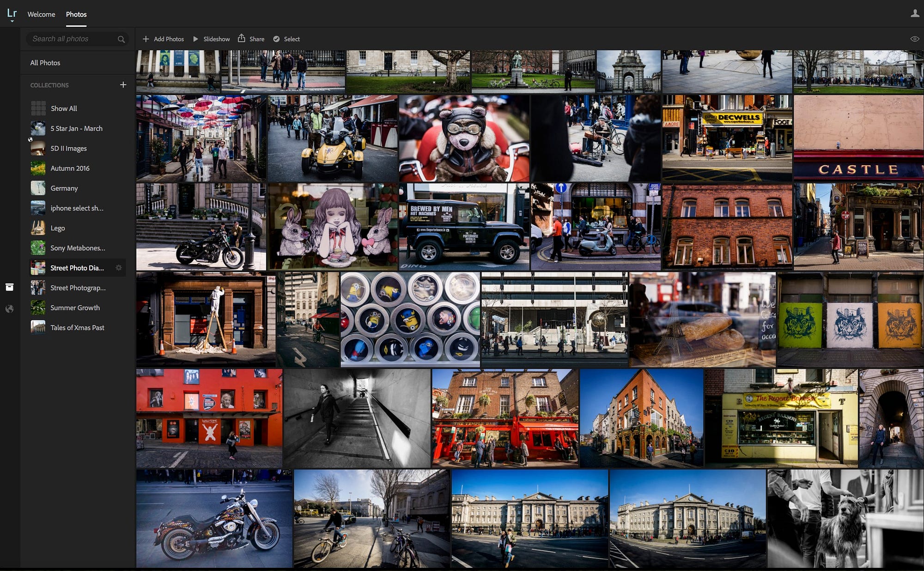This screenshot has width=924, height=571.
Task: Start the Slideshow play button
Action: pos(195,39)
